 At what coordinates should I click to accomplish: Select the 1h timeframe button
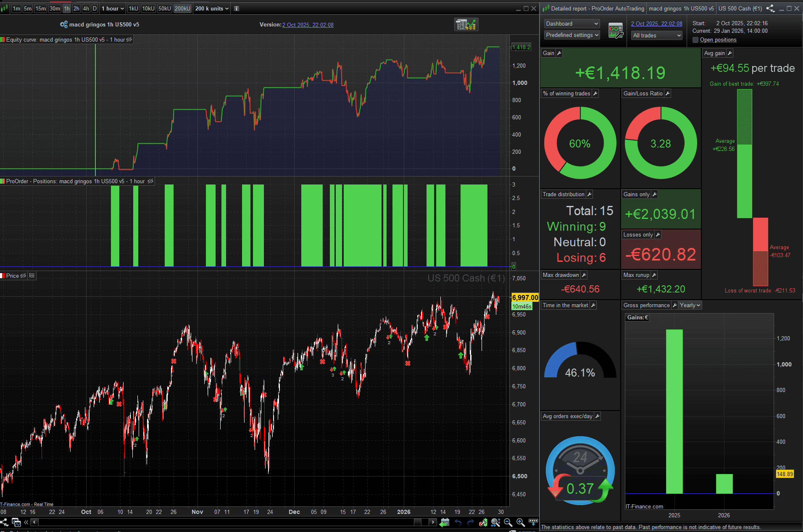(x=67, y=8)
